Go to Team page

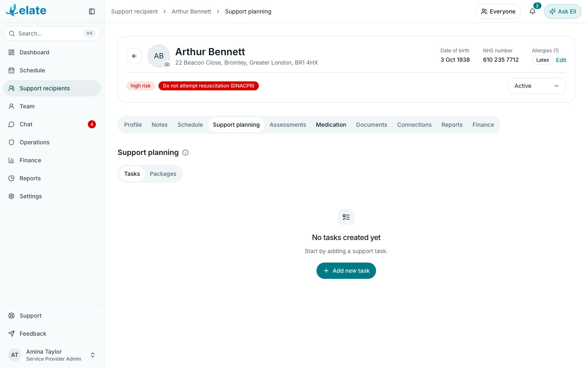pyautogui.click(x=52, y=106)
